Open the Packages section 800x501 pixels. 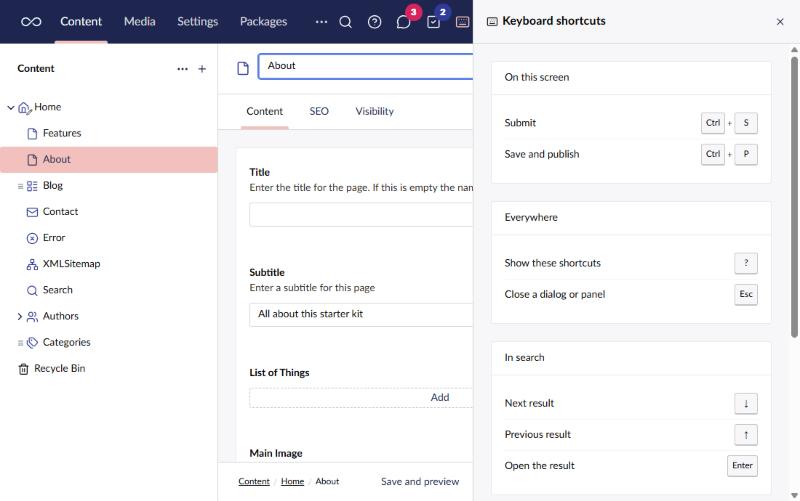point(263,21)
